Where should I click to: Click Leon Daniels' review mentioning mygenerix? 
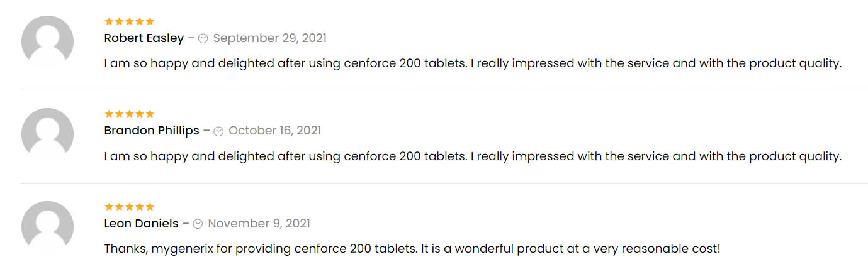412,249
